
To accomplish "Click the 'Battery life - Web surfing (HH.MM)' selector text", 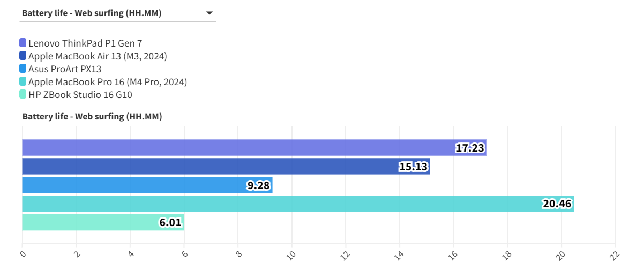I will (x=92, y=13).
